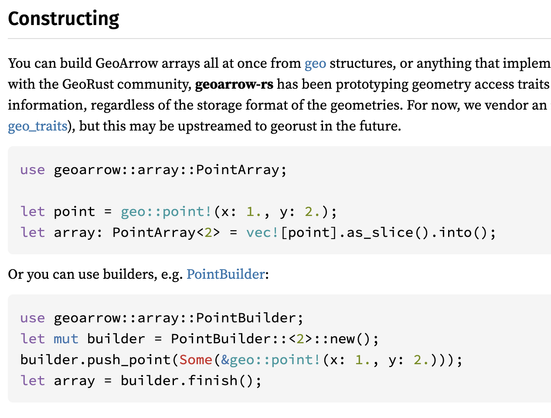Viewport: 551px width, 418px height.
Task: Click &geo::point! macro in second block
Action: (x=271, y=360)
